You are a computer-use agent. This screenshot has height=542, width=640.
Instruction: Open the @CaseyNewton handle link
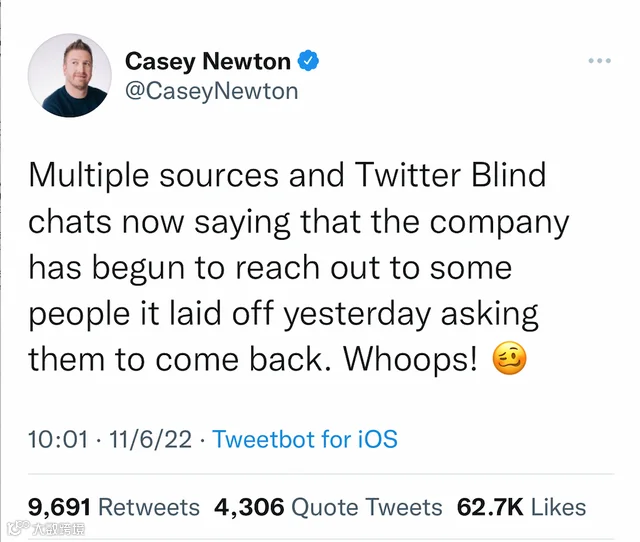[x=211, y=91]
